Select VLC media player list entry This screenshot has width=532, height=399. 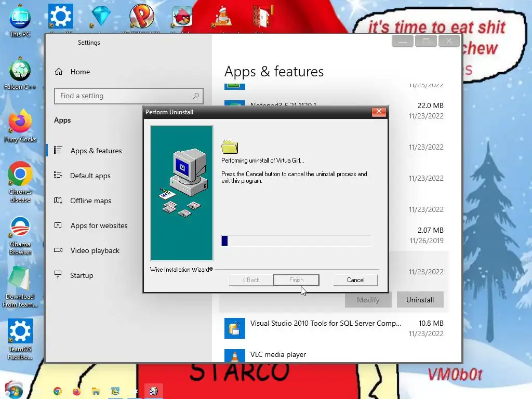[x=334, y=354]
